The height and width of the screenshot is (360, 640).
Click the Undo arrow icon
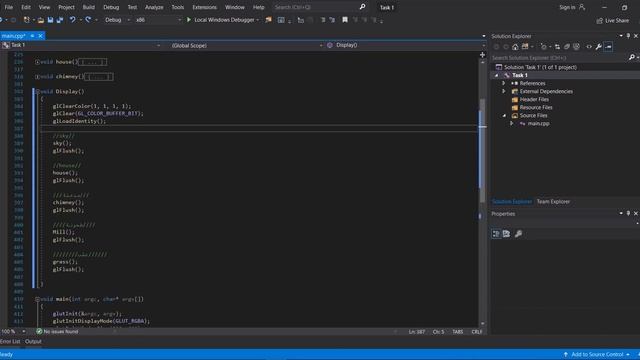tap(72, 20)
